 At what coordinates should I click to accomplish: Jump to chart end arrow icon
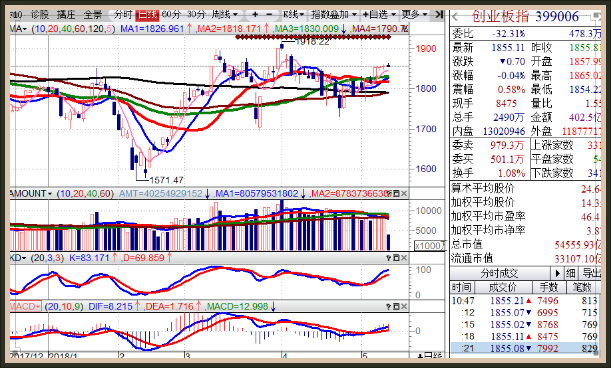[439, 15]
